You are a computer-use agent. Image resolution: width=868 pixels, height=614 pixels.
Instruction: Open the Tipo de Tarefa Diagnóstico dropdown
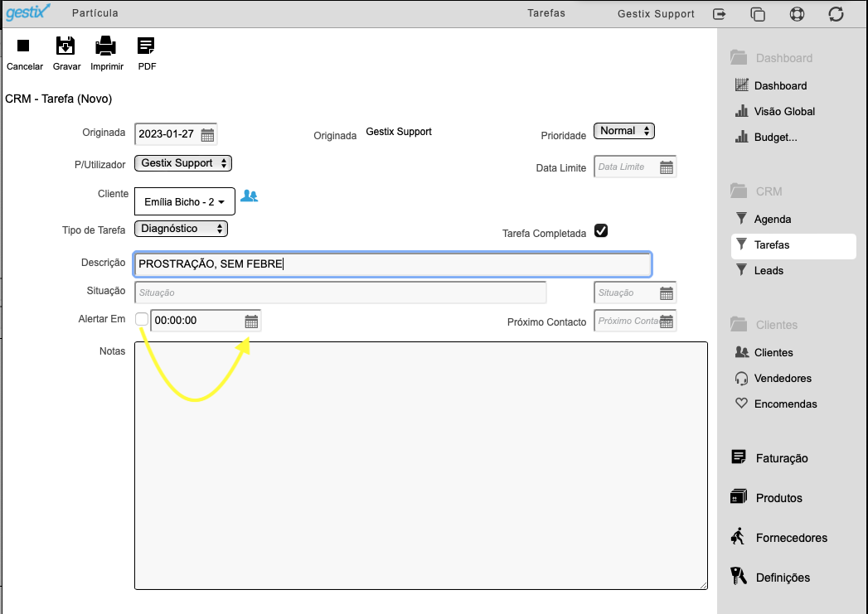(x=181, y=229)
